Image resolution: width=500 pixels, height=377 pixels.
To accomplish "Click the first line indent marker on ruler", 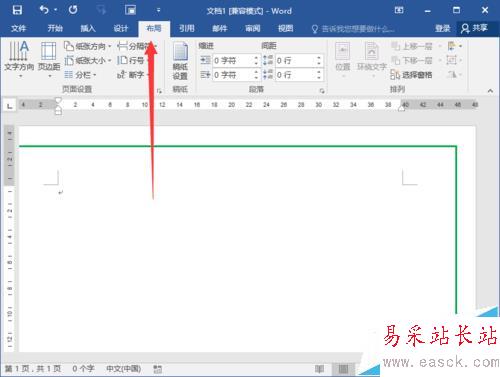I will click(x=58, y=100).
